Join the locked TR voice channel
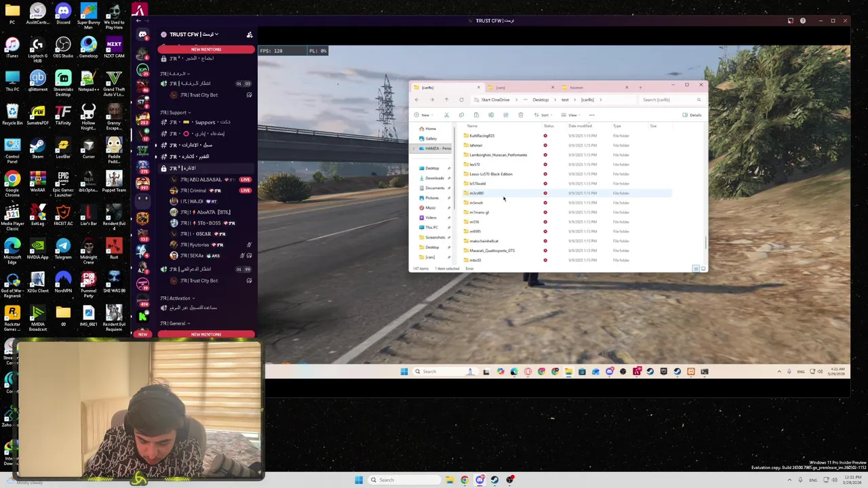Image resolution: width=868 pixels, height=488 pixels. 205,168
